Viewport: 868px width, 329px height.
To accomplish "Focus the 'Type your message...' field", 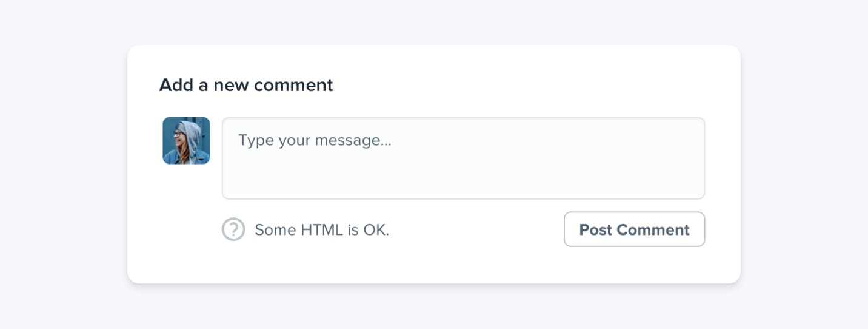I will 463,158.
